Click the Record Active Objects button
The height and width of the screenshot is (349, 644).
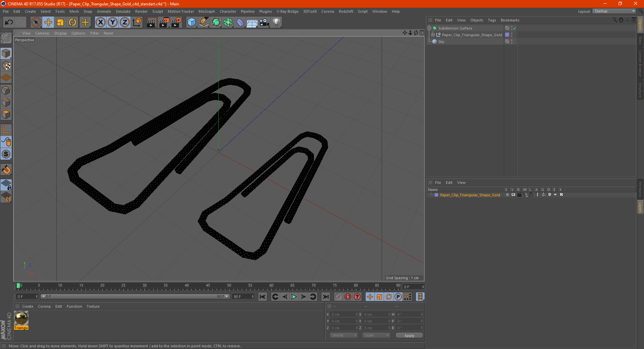[338, 297]
